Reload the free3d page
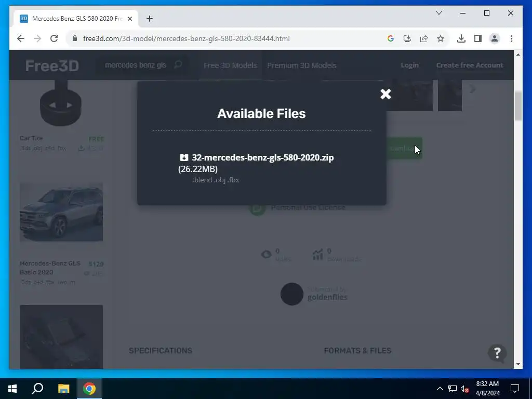Viewport: 532px width, 399px height. [x=54, y=38]
